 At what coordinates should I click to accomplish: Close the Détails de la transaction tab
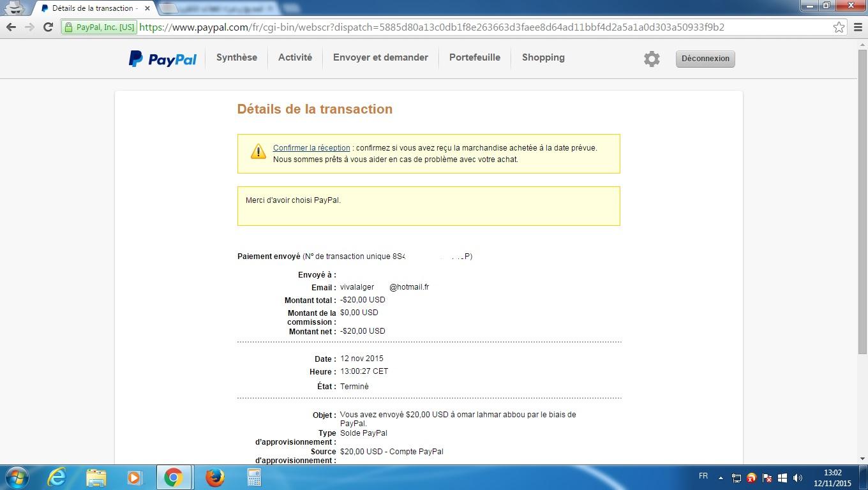click(x=147, y=8)
